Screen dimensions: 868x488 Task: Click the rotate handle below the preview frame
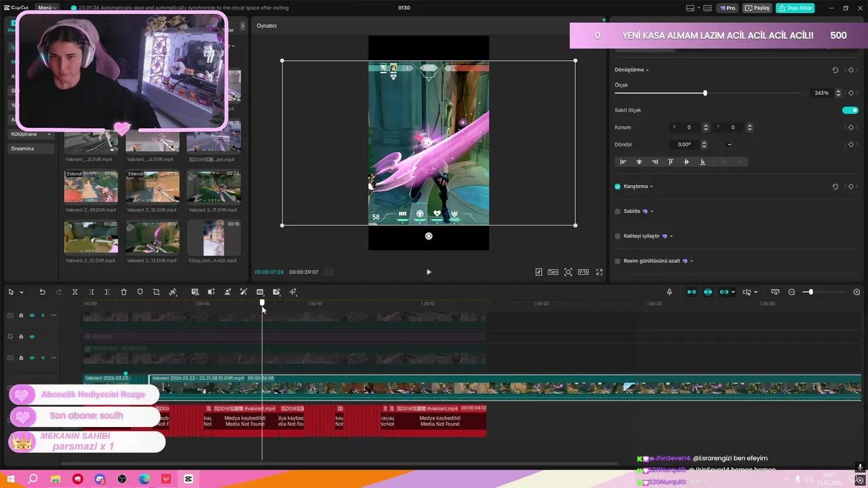429,236
